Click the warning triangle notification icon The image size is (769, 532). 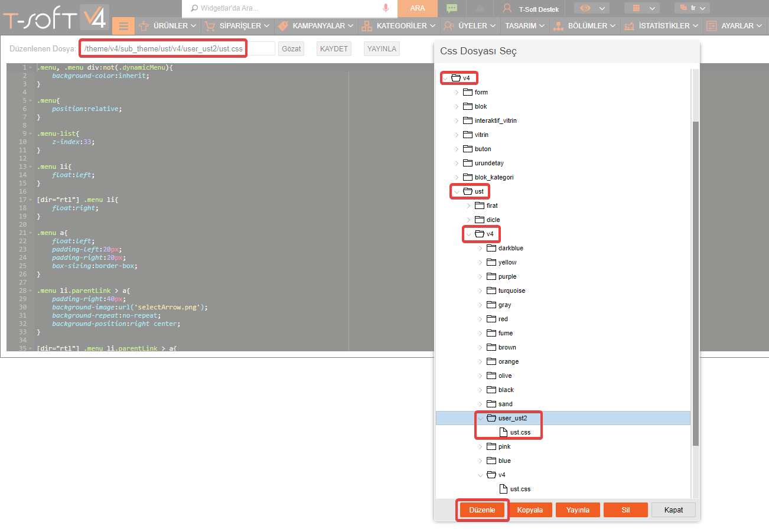(480, 8)
